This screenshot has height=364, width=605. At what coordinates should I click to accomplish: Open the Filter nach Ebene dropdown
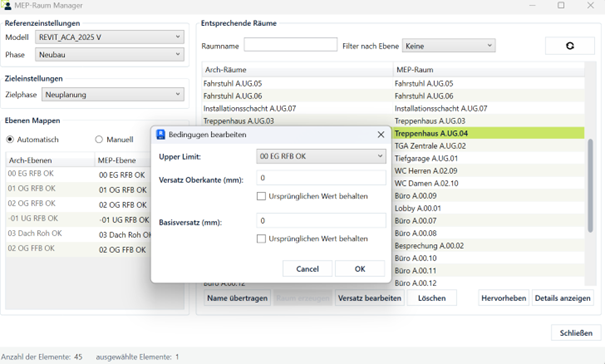449,46
